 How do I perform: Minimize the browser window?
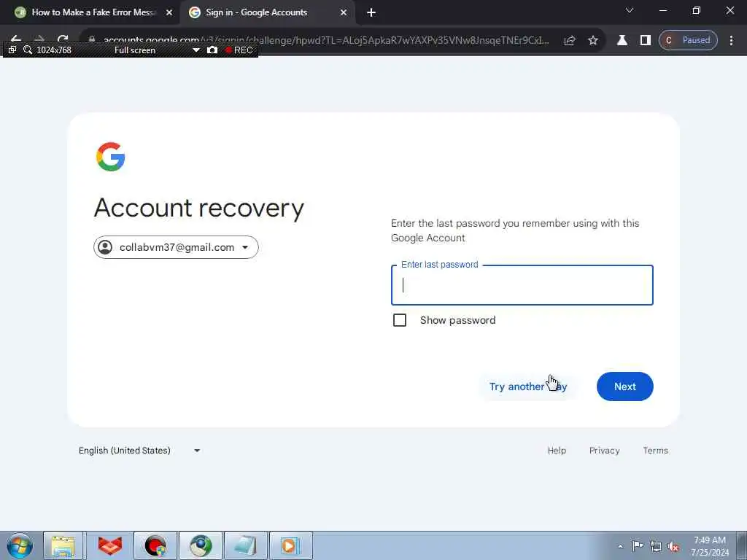coord(662,10)
